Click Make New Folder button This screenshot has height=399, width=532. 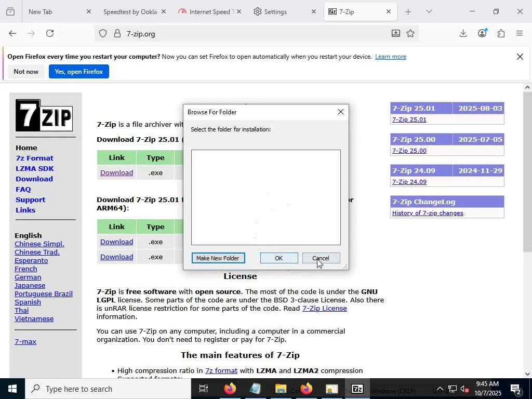[x=218, y=258]
